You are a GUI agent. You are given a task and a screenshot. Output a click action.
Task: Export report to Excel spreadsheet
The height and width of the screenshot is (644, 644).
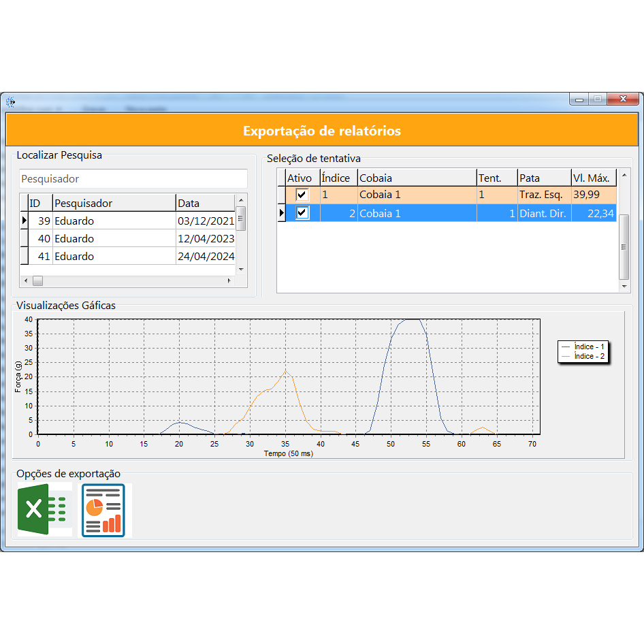(x=44, y=510)
